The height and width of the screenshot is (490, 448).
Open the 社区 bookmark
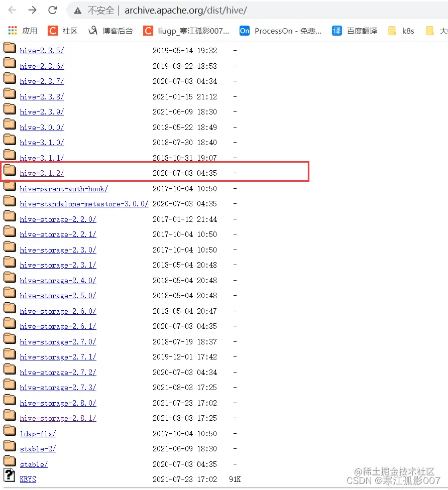pyautogui.click(x=62, y=31)
